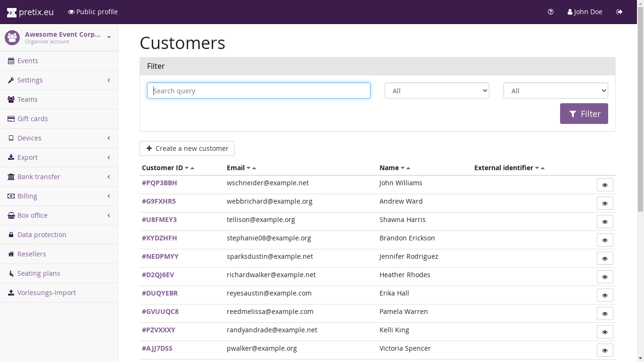
Task: Open the Teams sidebar icon
Action: [11, 99]
